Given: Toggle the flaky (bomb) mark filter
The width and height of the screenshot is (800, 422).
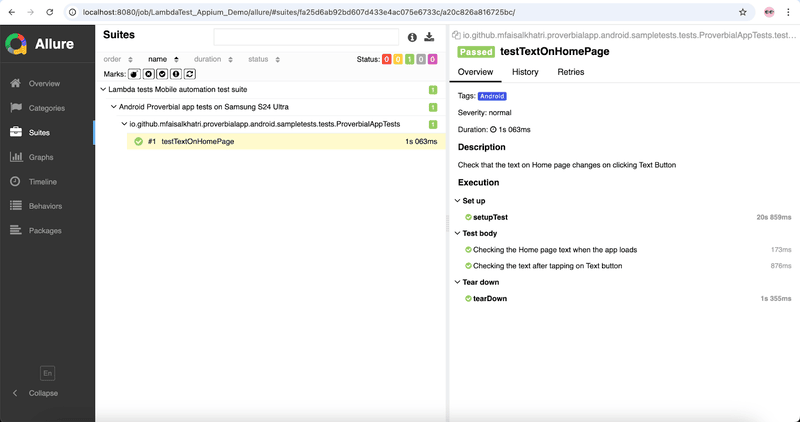Looking at the screenshot, I should point(134,74).
